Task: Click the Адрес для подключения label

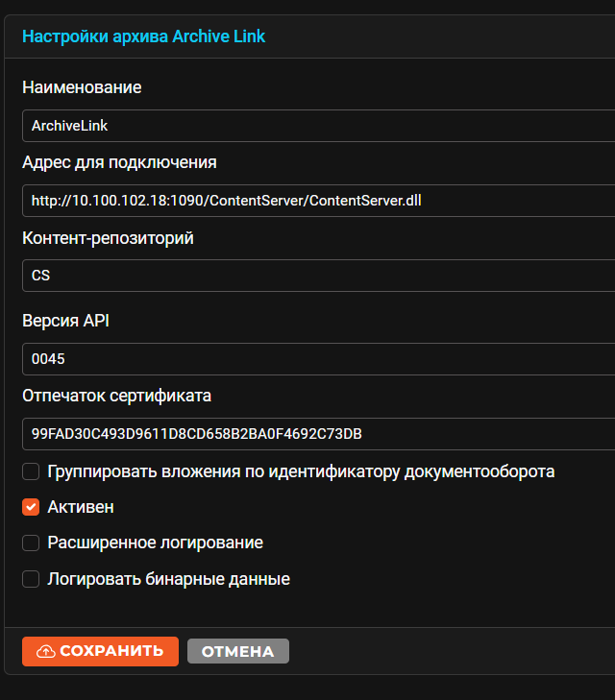Action: (x=119, y=162)
